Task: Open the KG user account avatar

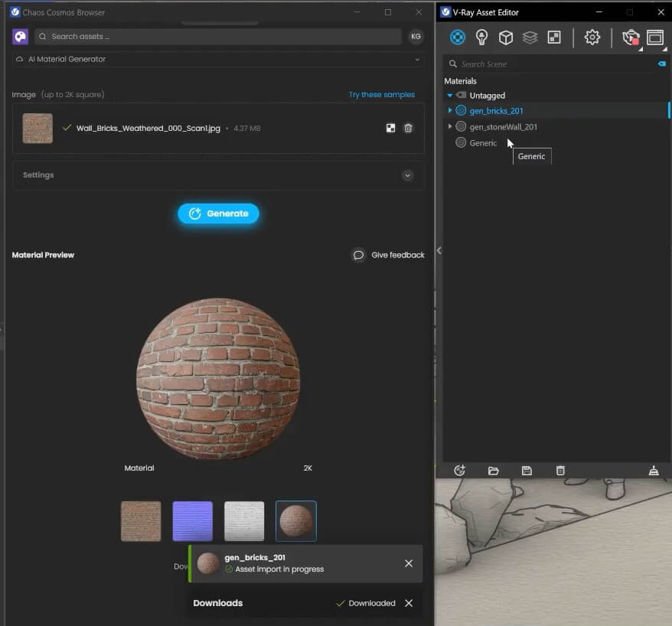Action: 416,37
